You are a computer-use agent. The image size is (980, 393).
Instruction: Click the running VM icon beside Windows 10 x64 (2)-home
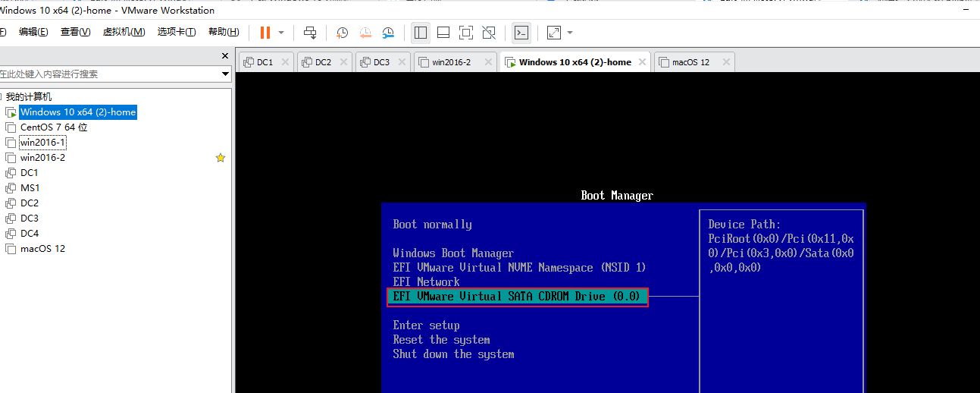click(x=11, y=112)
